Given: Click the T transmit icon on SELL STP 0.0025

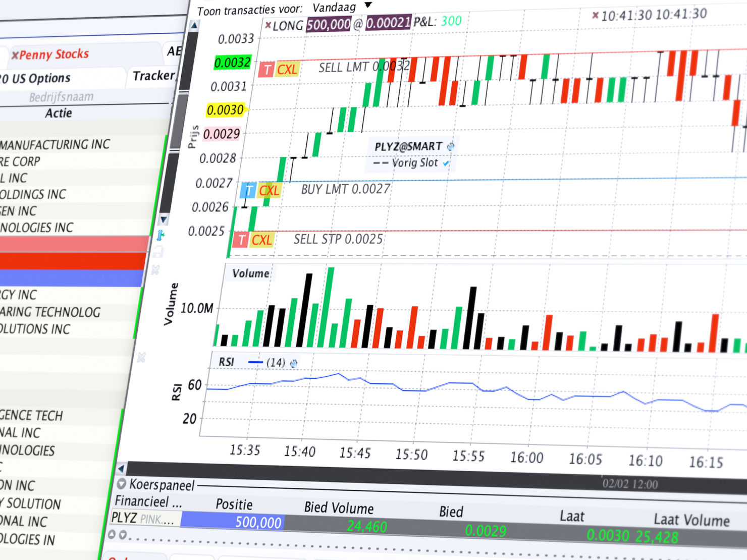Looking at the screenshot, I should click(x=241, y=241).
